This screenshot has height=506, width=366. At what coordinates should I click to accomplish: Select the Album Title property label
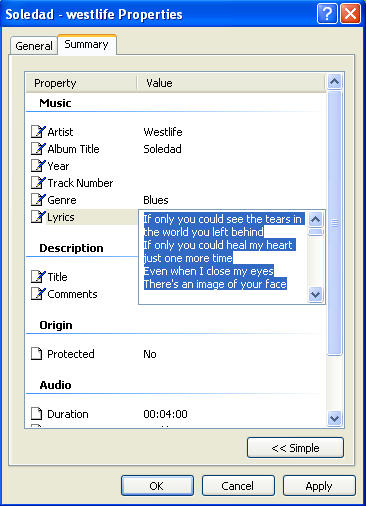point(73,149)
